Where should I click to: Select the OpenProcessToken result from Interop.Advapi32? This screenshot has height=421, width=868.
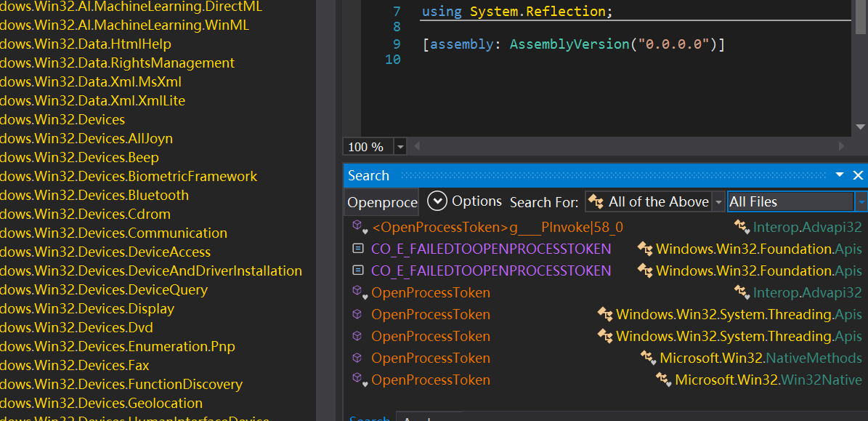point(430,292)
